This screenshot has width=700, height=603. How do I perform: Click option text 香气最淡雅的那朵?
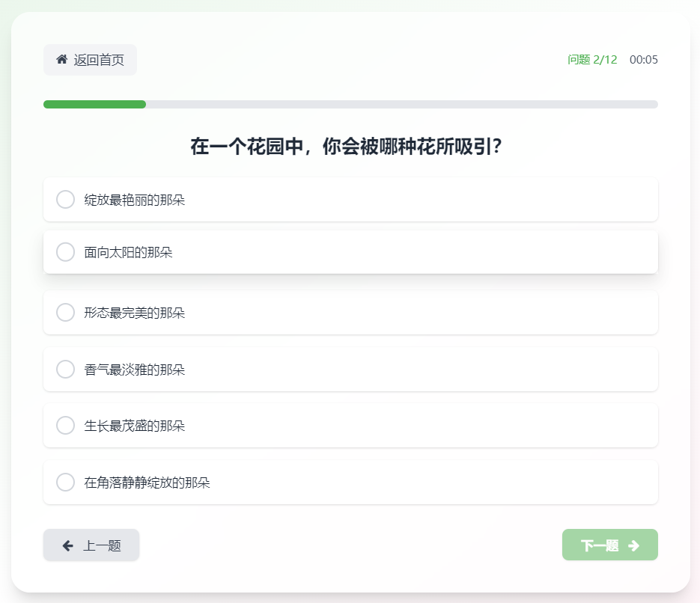[x=134, y=370]
